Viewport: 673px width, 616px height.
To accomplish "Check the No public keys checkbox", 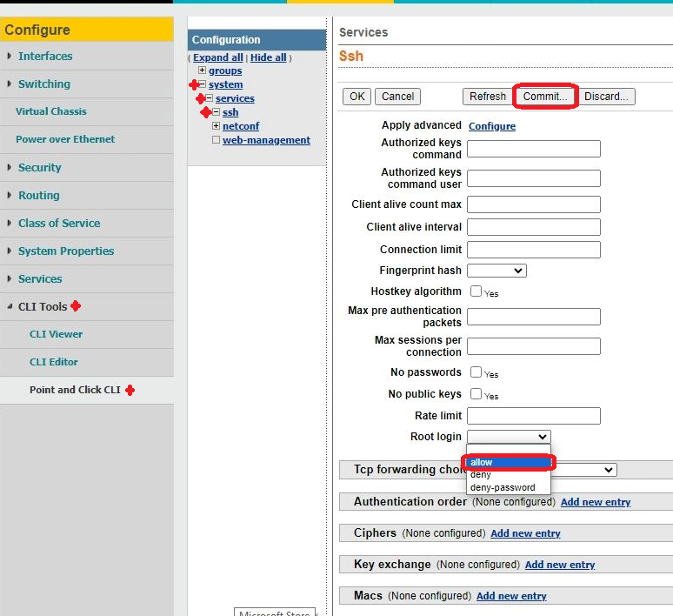I will point(476,394).
